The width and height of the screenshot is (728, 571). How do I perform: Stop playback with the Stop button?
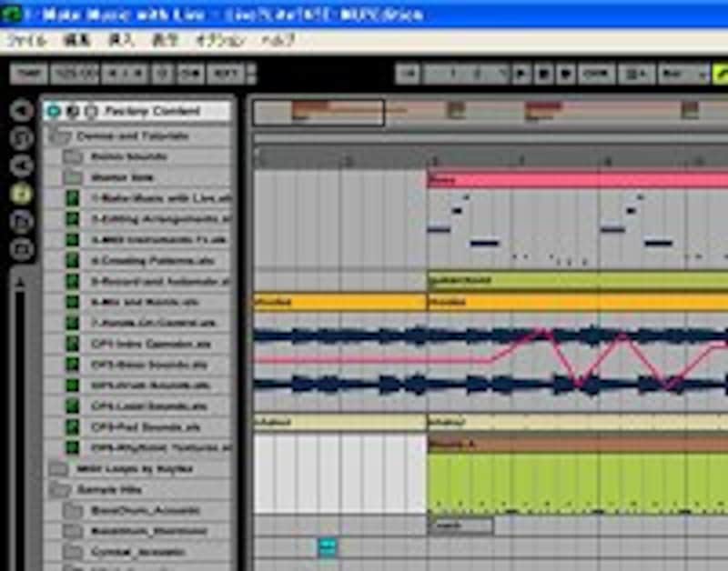tap(543, 74)
